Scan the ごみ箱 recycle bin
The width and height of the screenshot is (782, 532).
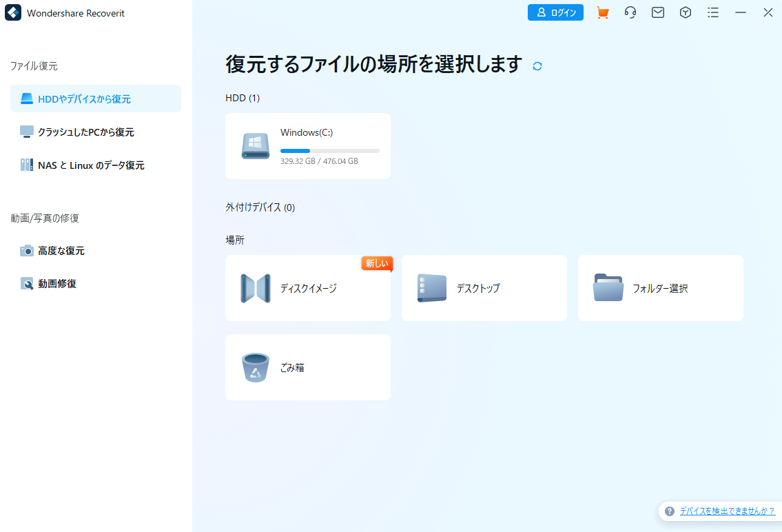click(307, 367)
